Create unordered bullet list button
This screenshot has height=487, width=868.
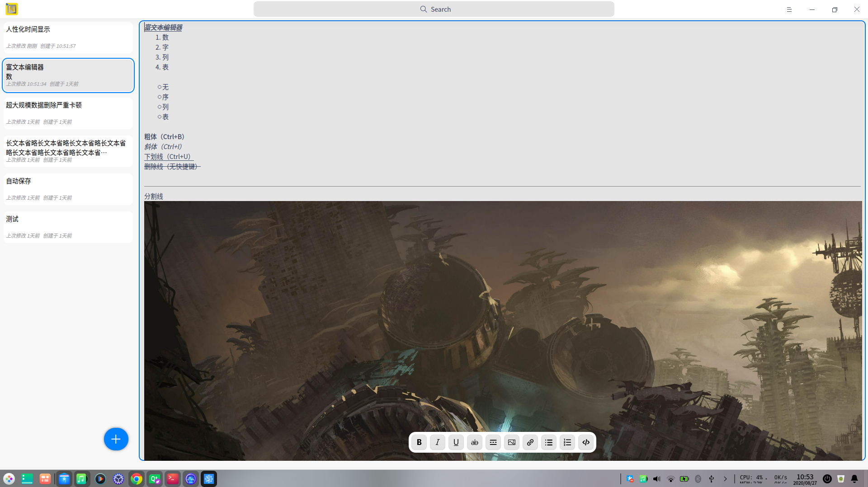coord(549,442)
